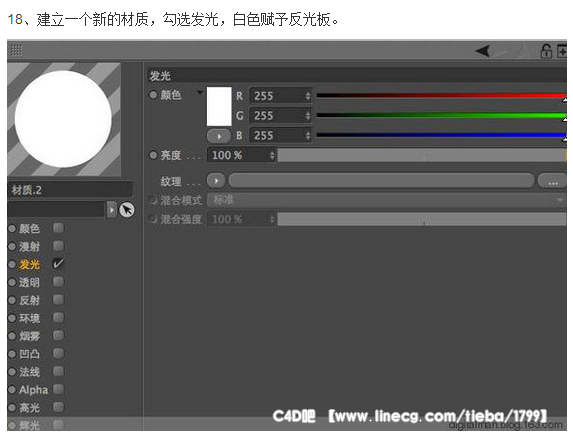The image size is (573, 433).
Task: Click the new panel plus icon
Action: pyautogui.click(x=562, y=51)
